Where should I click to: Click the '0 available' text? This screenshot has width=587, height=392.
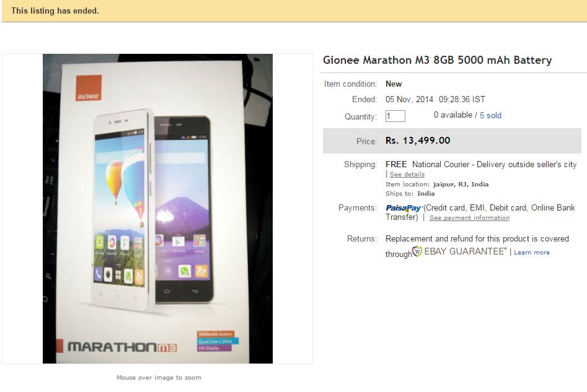pos(453,115)
